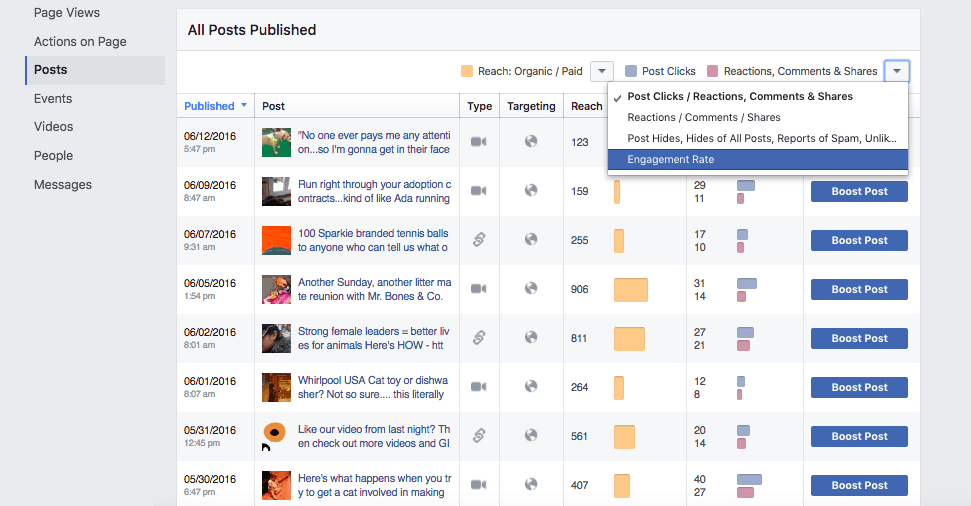Collapse the Reactions, Comments & Shares dropdown
Screen dimensions: 971x506
897,71
